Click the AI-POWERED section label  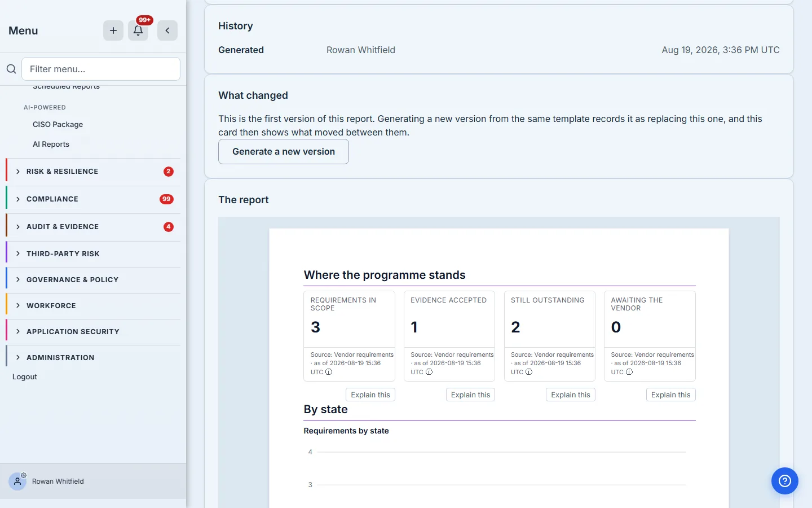[45, 107]
